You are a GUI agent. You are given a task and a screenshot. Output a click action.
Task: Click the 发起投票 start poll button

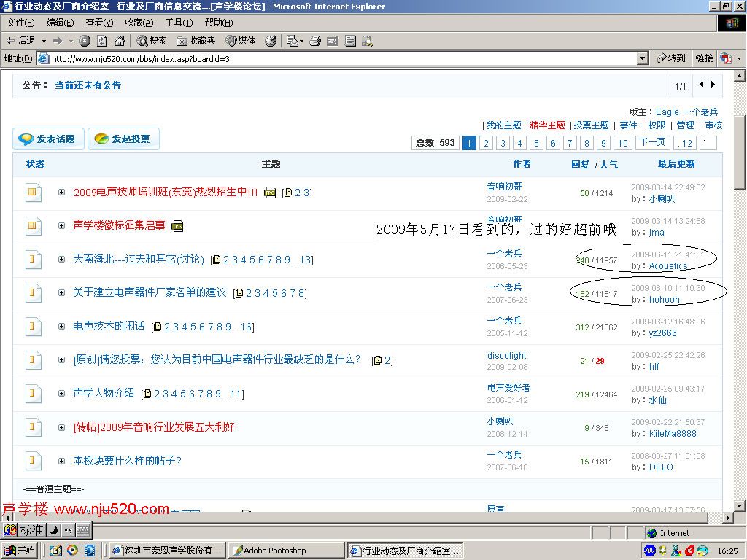click(123, 139)
